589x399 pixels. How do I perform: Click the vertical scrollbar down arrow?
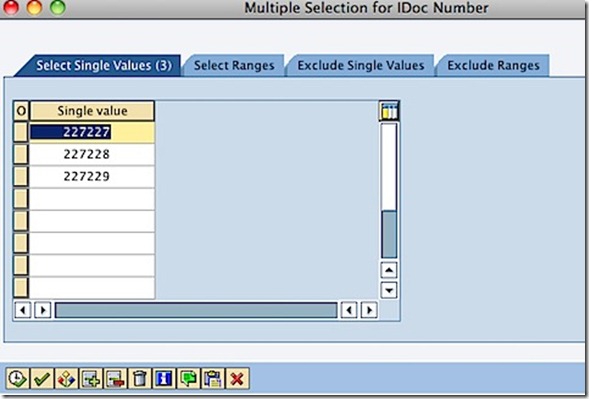pos(389,290)
